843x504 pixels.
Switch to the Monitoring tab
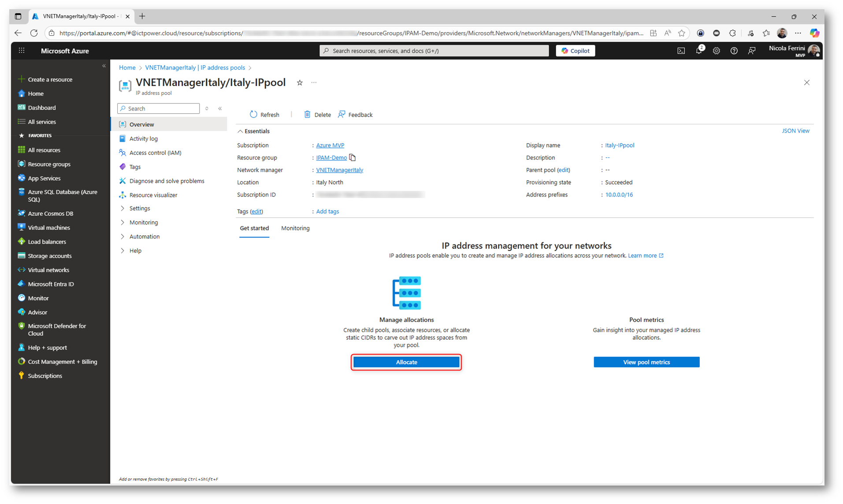pyautogui.click(x=295, y=228)
